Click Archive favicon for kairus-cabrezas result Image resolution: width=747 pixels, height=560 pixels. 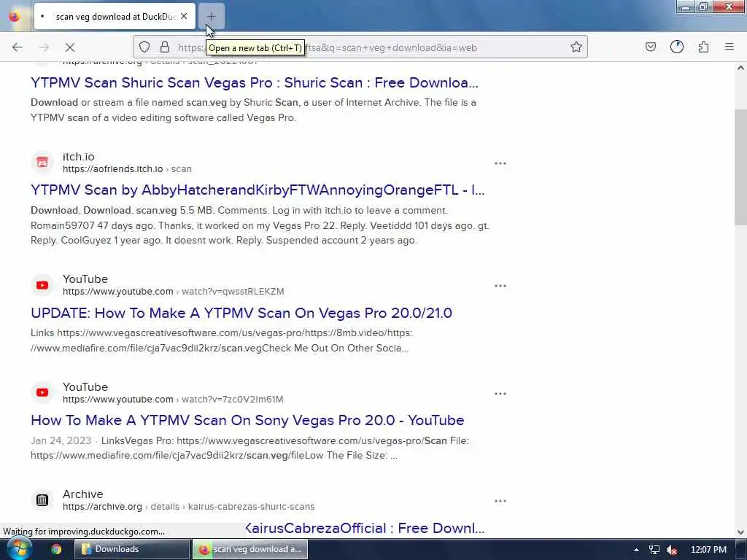click(x=42, y=500)
